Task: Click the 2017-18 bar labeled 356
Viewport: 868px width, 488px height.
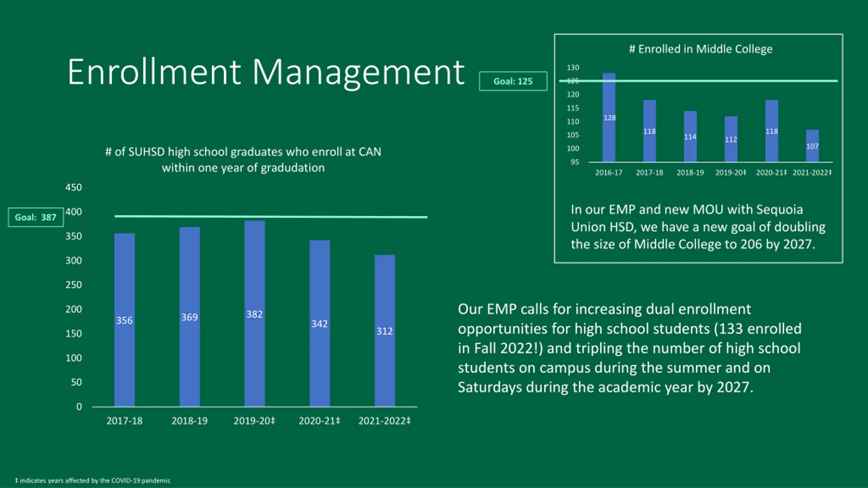Action: (124, 320)
